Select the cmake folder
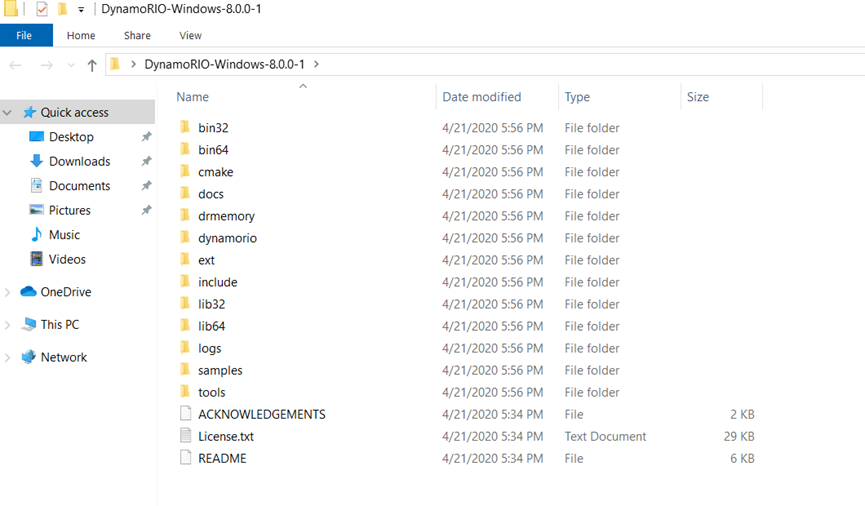The image size is (865, 506). point(216,172)
